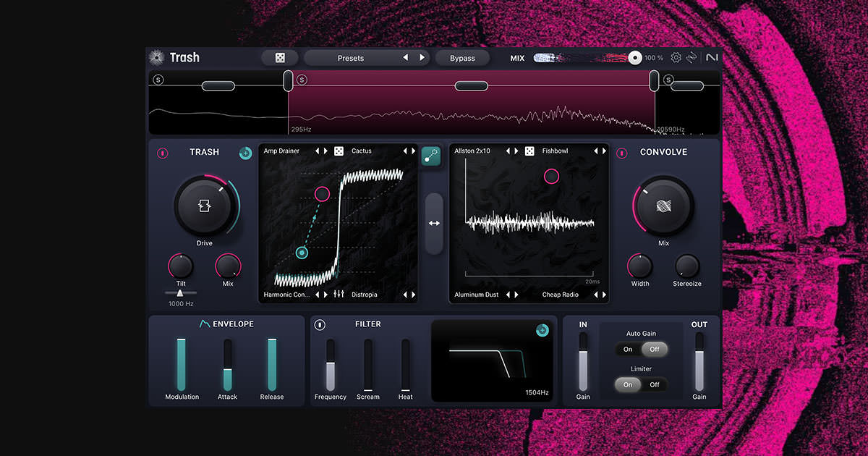Click the filter Heat slider
The image size is (868, 456).
[x=405, y=364]
